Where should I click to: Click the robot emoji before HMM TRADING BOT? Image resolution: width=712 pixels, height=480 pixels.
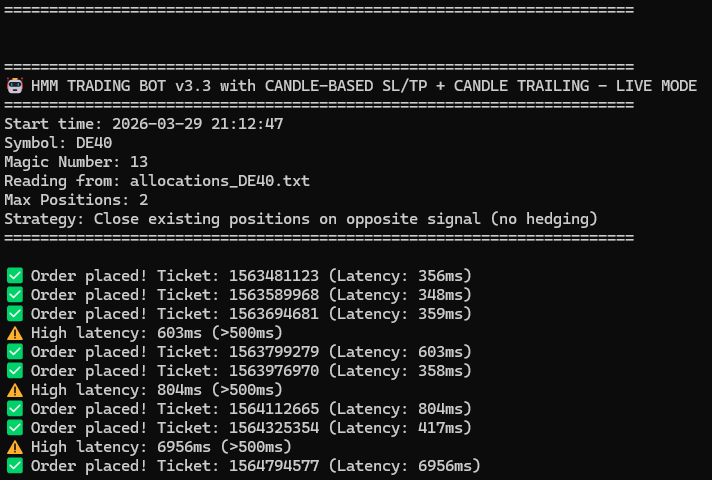pos(15,86)
